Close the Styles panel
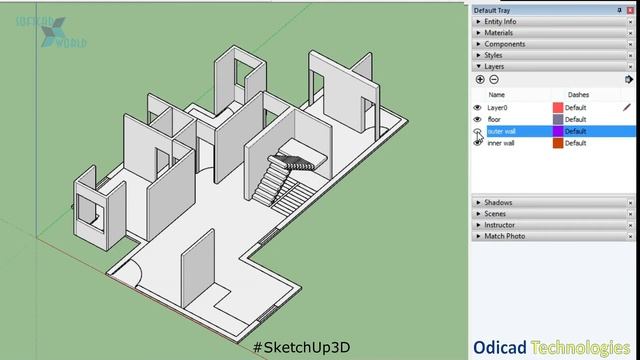Image resolution: width=640 pixels, height=360 pixels. (x=630, y=55)
